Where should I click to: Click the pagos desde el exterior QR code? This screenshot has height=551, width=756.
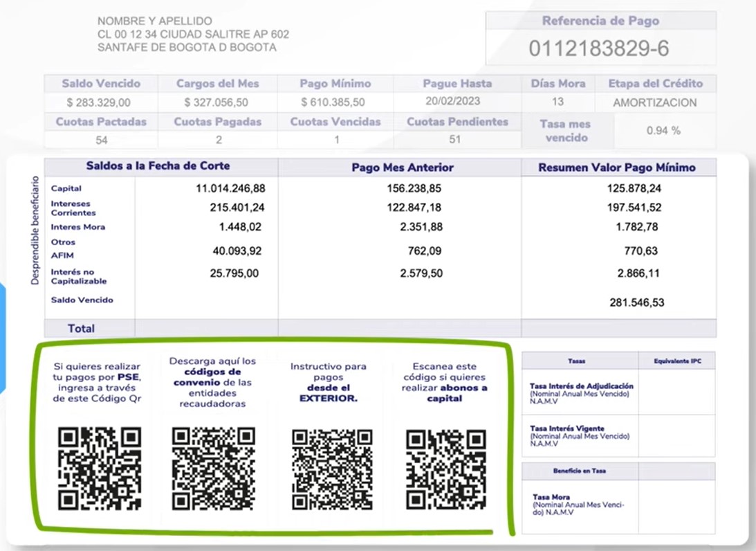click(x=332, y=469)
